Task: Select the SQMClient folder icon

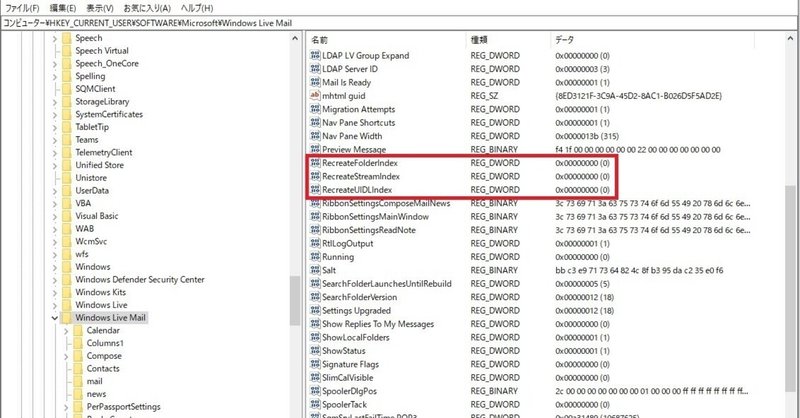Action: pyautogui.click(x=66, y=89)
